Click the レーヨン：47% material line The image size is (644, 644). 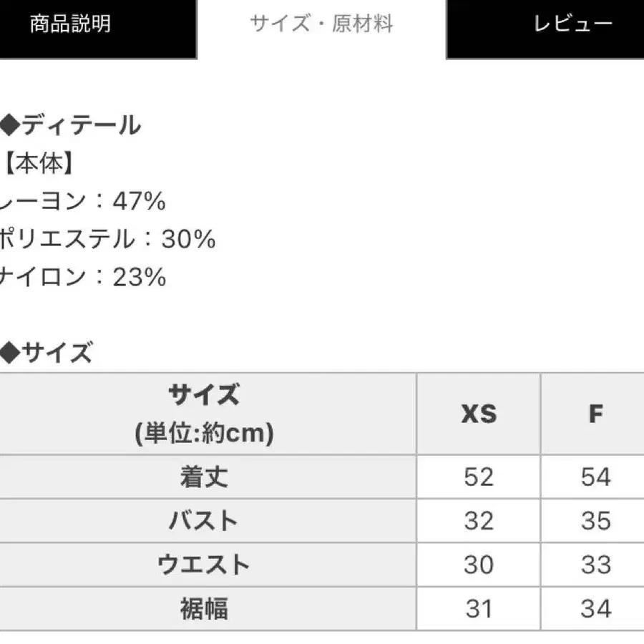pos(82,201)
